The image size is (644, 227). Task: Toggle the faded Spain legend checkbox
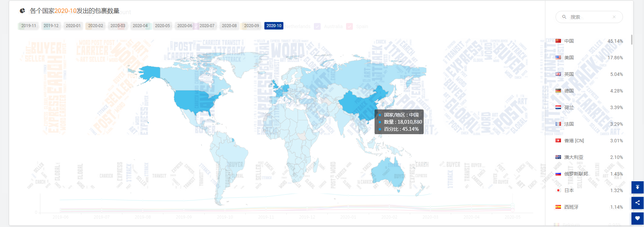pyautogui.click(x=349, y=26)
